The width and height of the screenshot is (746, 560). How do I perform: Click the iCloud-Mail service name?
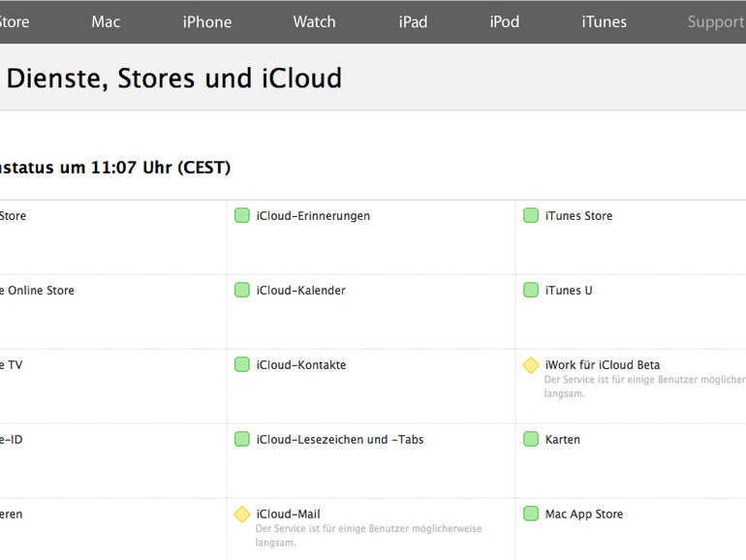coord(289,513)
